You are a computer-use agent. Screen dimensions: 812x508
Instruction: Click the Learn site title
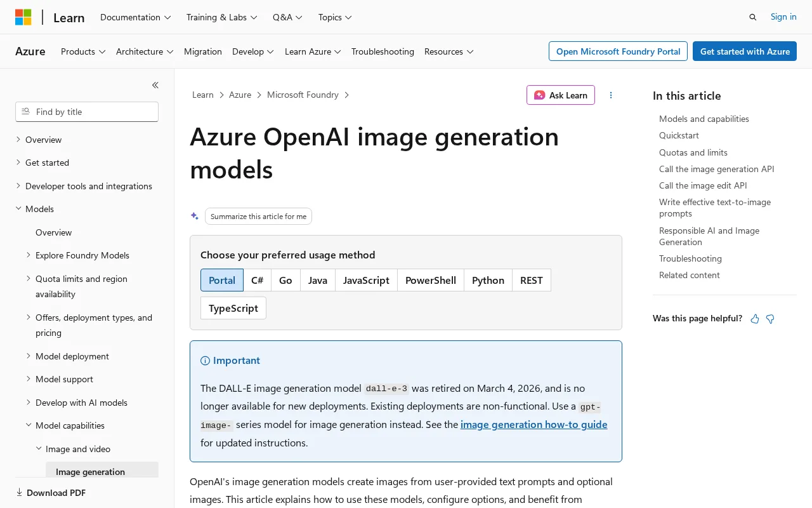tap(69, 18)
